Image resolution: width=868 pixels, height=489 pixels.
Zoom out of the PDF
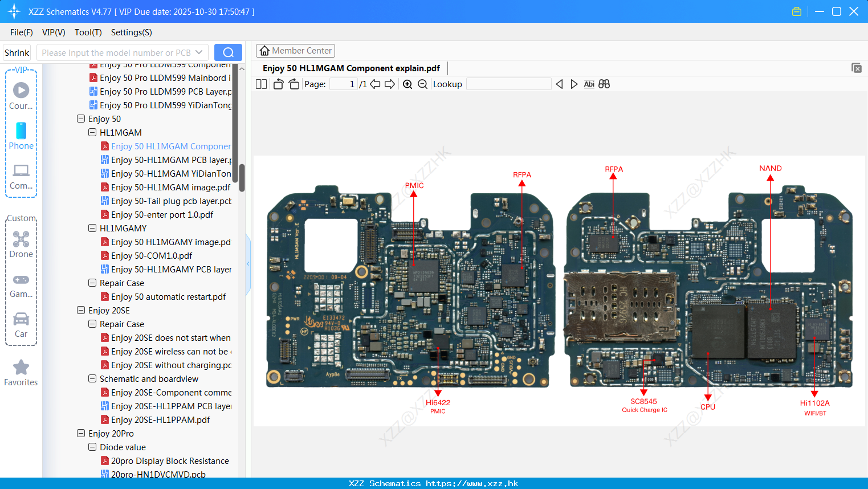[x=422, y=84]
